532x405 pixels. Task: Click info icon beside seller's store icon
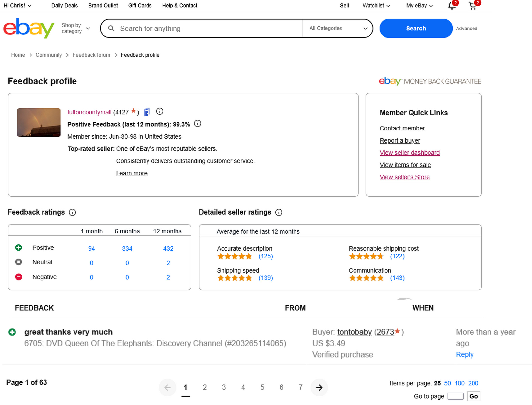coord(160,112)
